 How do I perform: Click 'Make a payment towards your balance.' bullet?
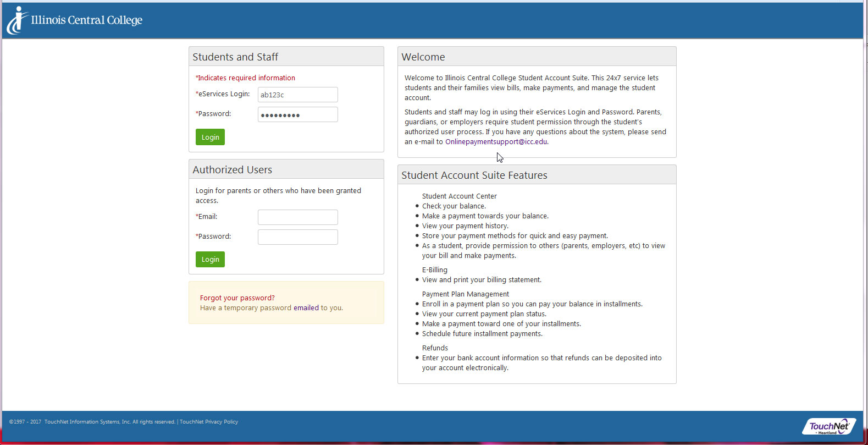click(485, 216)
